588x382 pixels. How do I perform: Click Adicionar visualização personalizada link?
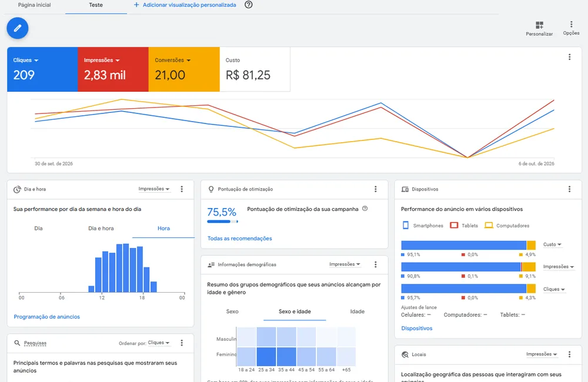click(x=189, y=5)
